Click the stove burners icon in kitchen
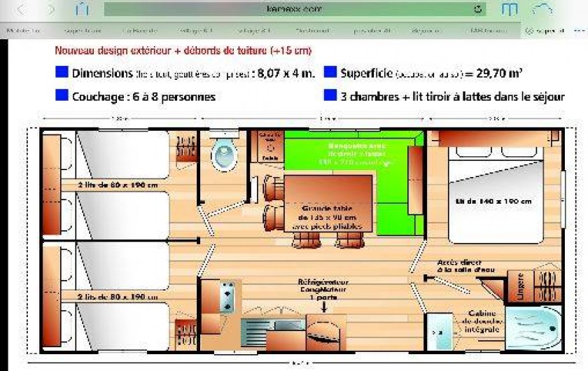Screen dimensions: 588x371 click(227, 297)
